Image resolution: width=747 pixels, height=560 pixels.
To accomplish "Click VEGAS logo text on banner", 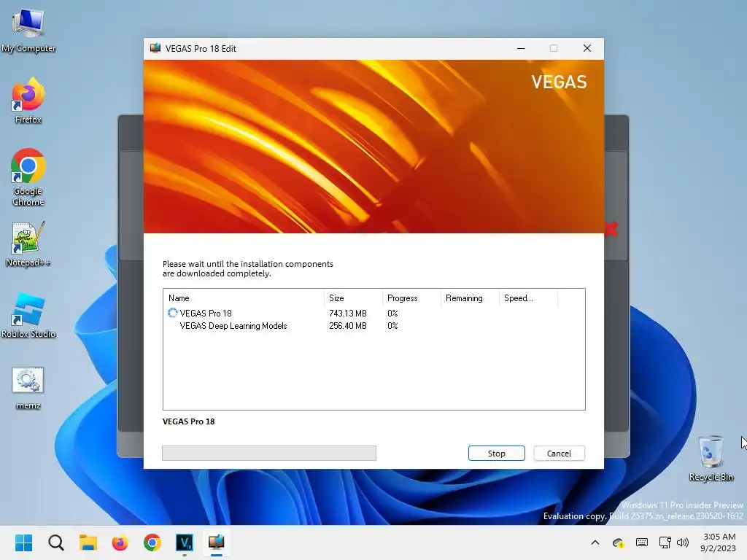I will click(x=559, y=82).
